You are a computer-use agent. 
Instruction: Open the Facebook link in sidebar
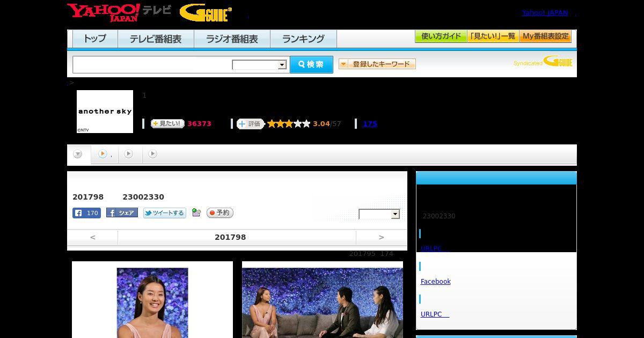tap(436, 282)
